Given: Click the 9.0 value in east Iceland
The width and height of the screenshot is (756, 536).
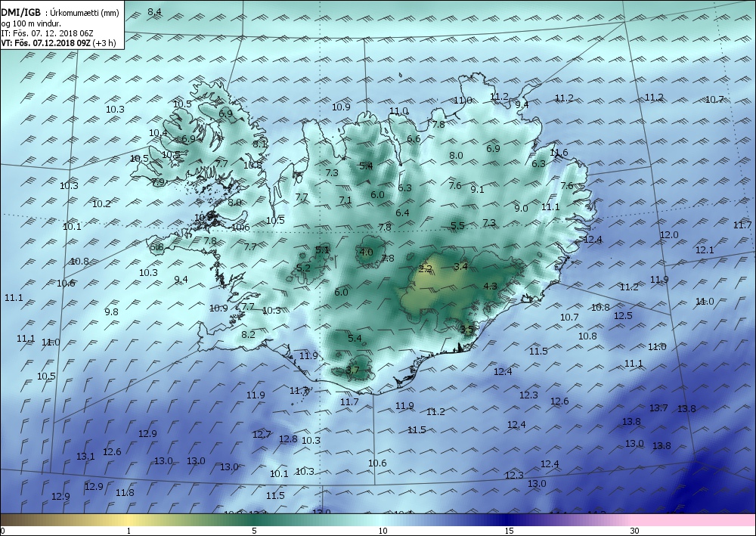Looking at the screenshot, I should 521,209.
